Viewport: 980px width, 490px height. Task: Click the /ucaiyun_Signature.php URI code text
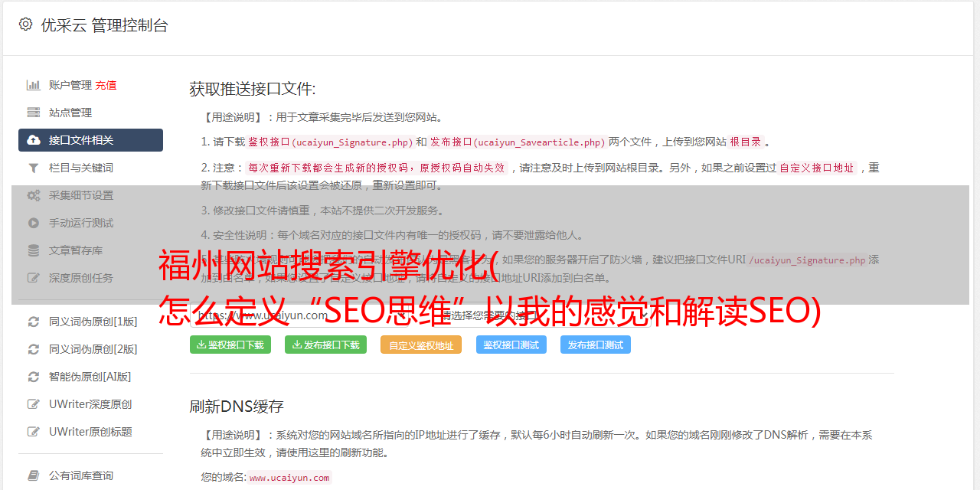coord(808,260)
